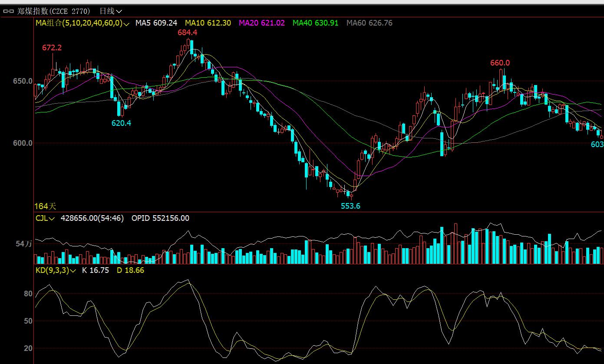
Task: Click the gray MA60 626.76 legend
Action: 369,23
